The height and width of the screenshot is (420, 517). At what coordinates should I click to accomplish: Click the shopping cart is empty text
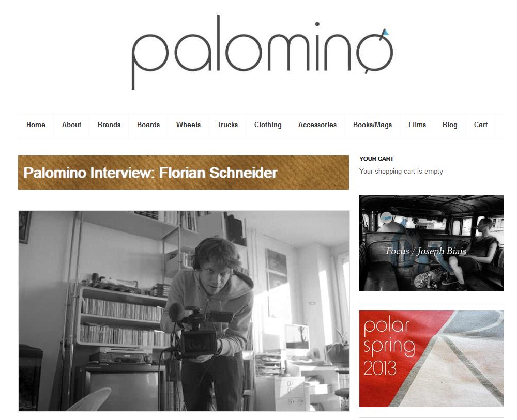pos(401,172)
